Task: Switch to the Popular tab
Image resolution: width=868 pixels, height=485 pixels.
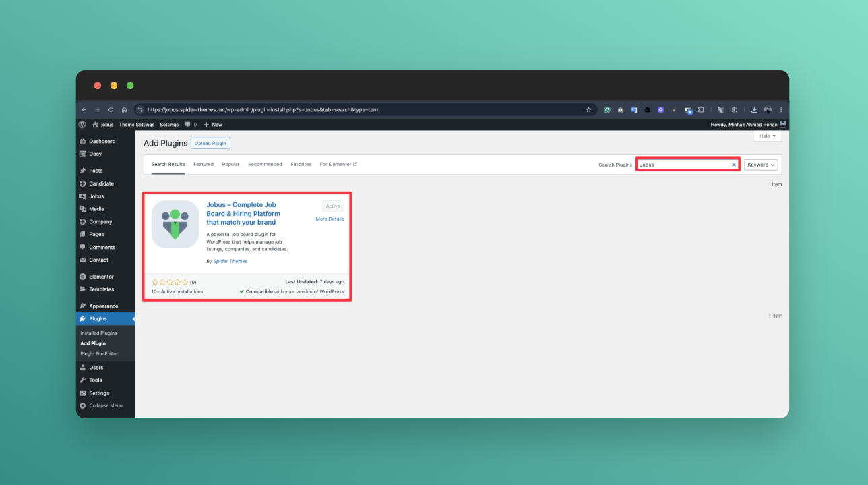Action: tap(230, 164)
